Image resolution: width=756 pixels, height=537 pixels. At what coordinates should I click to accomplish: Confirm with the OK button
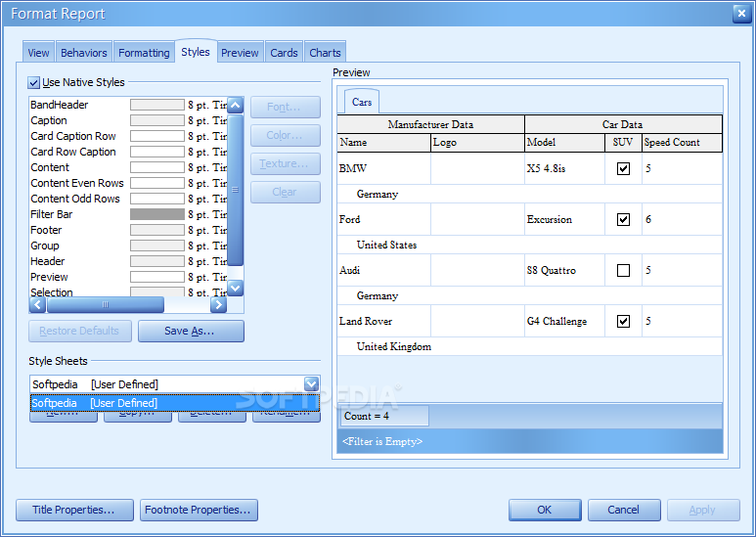tap(545, 510)
